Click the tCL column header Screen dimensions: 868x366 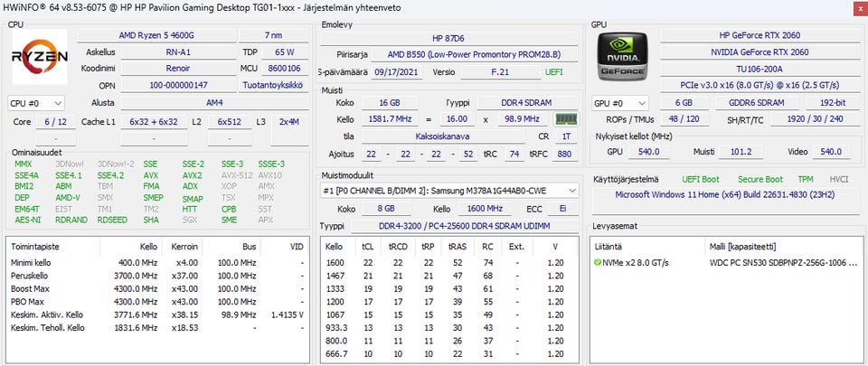click(x=368, y=247)
